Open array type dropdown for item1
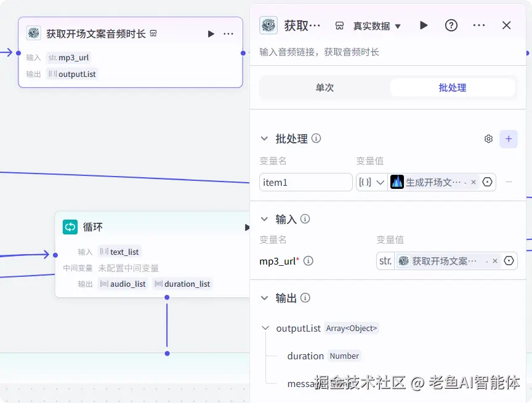 pyautogui.click(x=372, y=182)
